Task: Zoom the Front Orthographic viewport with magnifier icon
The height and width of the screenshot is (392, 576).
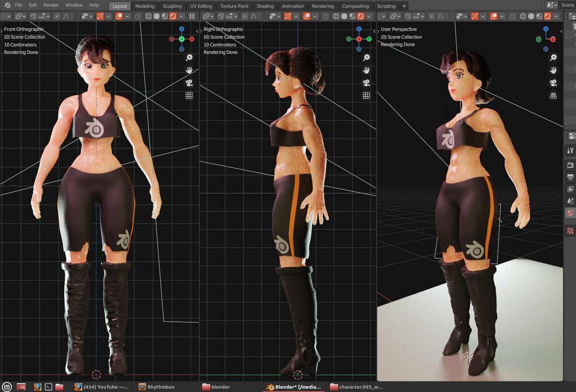Action: [x=189, y=58]
